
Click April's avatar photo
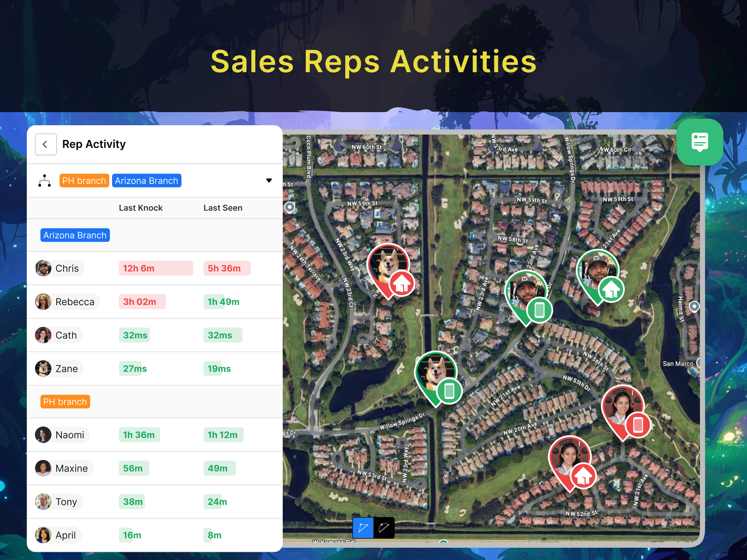point(43,535)
